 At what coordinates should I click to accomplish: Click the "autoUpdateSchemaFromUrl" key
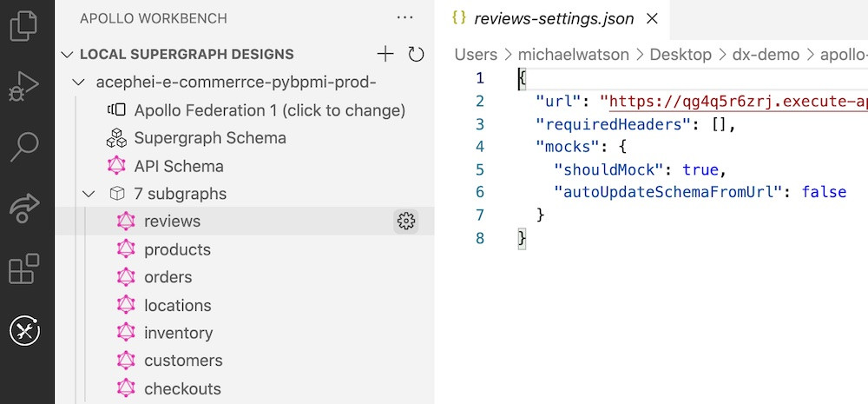668,192
